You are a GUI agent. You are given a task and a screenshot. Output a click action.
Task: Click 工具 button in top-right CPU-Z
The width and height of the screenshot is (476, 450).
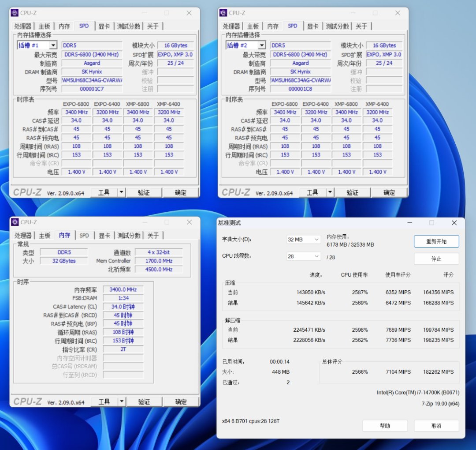(x=312, y=192)
